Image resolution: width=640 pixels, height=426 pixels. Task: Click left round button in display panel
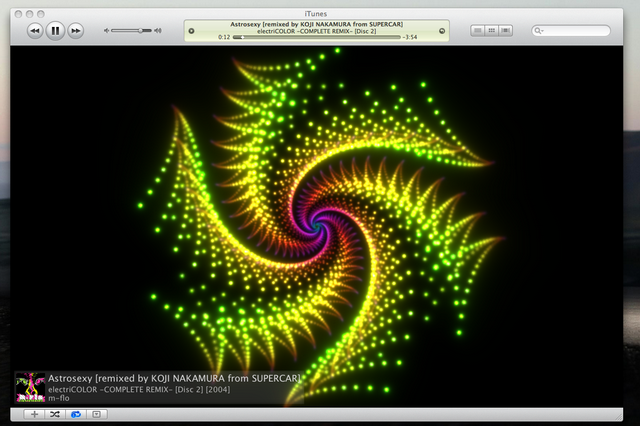191,31
